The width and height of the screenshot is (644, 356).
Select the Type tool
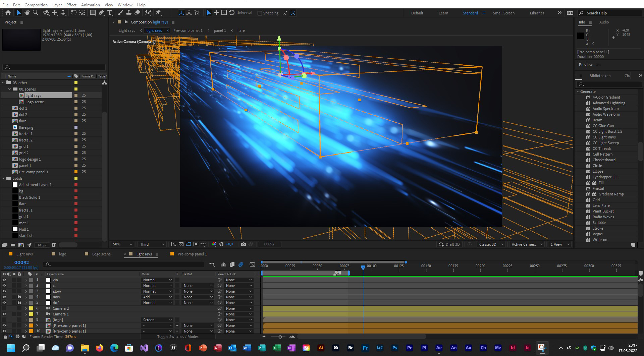click(110, 13)
